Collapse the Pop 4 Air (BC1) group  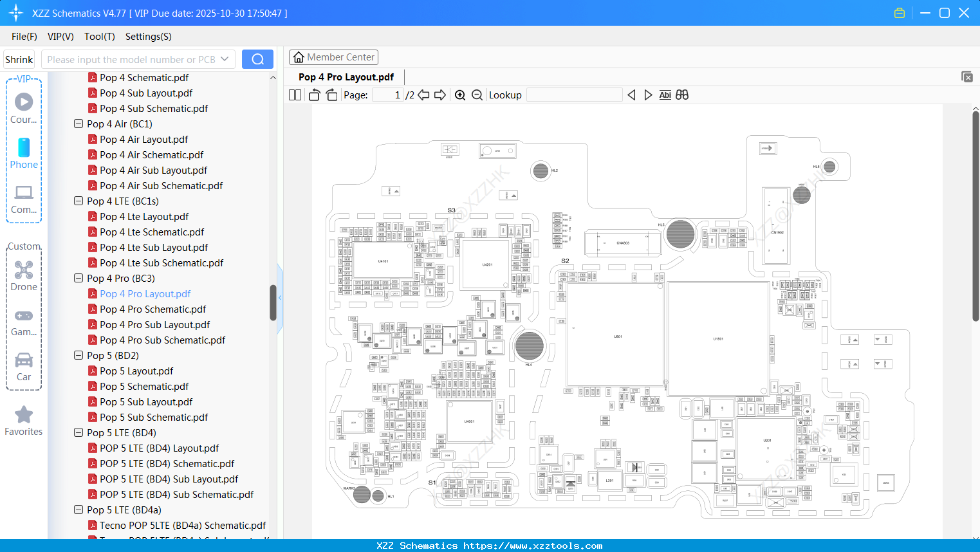tap(78, 124)
